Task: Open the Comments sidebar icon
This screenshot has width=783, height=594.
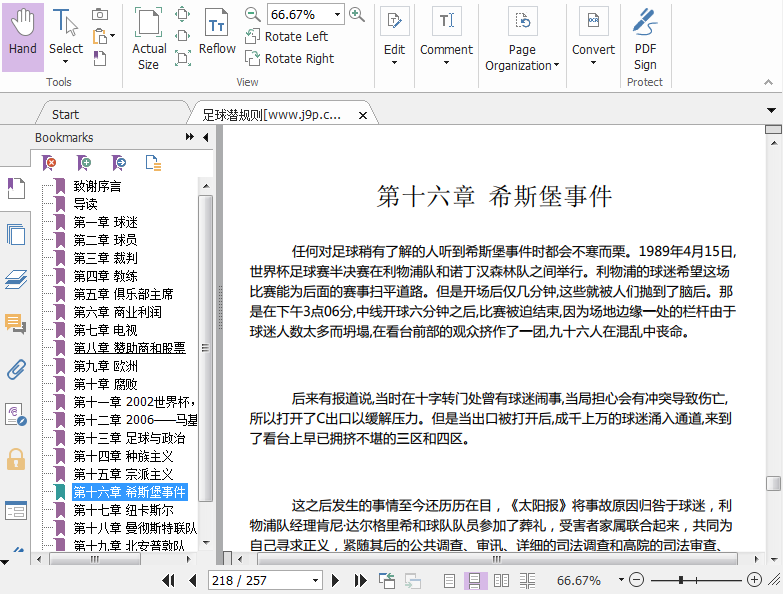Action: [16, 324]
